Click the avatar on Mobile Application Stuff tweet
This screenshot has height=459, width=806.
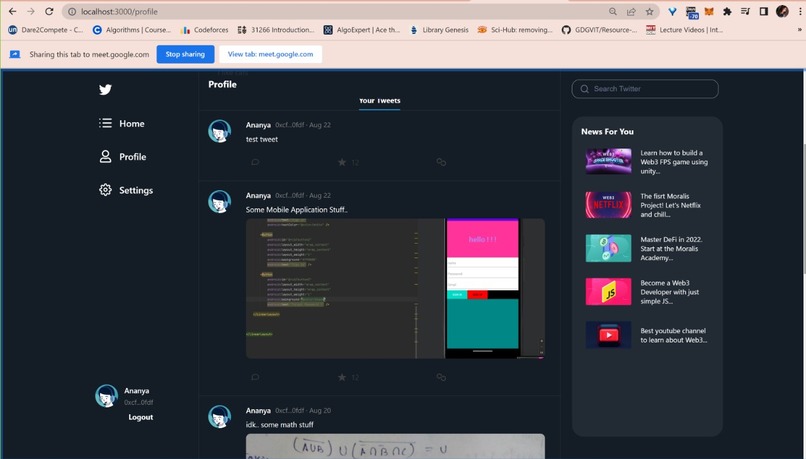click(219, 201)
